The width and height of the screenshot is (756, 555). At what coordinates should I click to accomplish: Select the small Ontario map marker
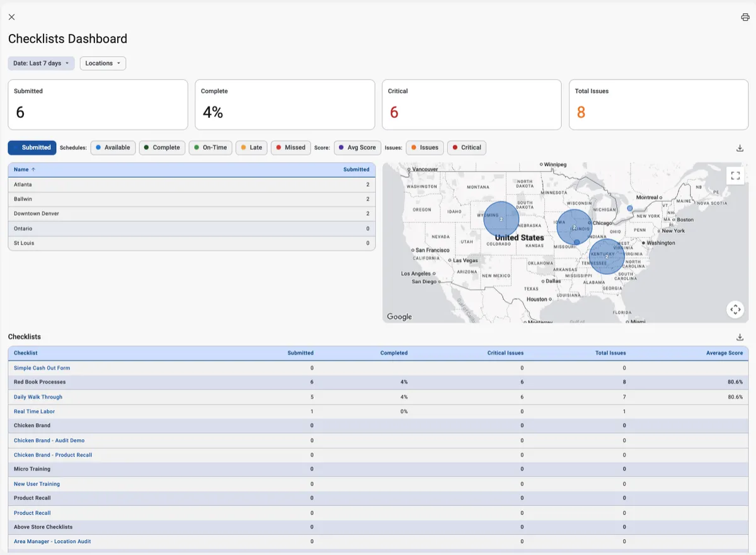point(630,208)
